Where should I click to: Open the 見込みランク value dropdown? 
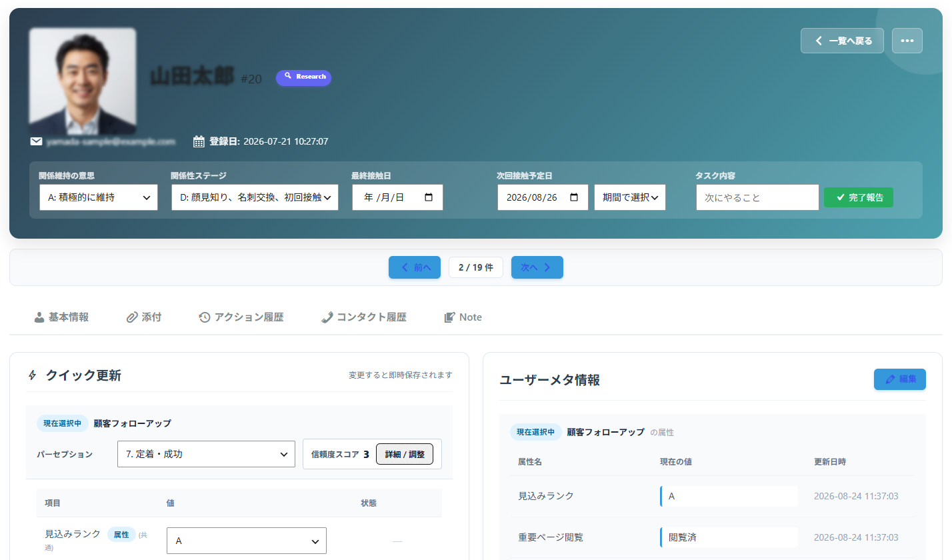(x=247, y=541)
